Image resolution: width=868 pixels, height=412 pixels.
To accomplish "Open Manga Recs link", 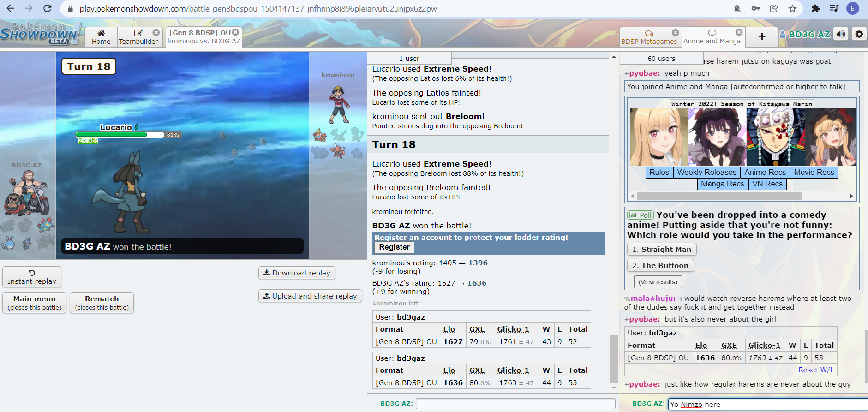I will [x=722, y=184].
